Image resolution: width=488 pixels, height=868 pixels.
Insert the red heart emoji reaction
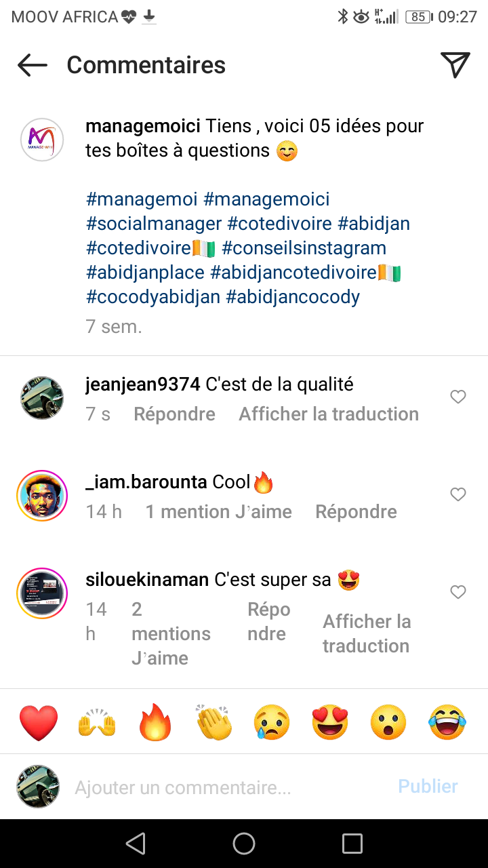[39, 722]
